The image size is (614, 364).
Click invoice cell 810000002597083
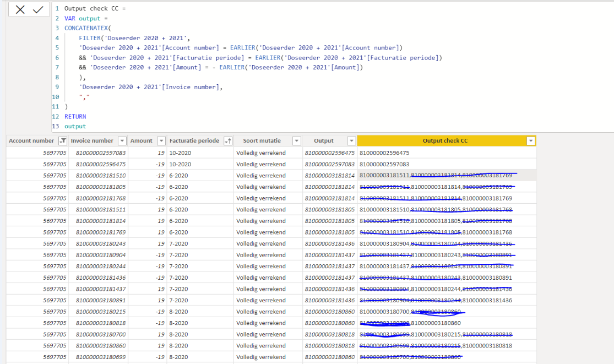pyautogui.click(x=101, y=153)
